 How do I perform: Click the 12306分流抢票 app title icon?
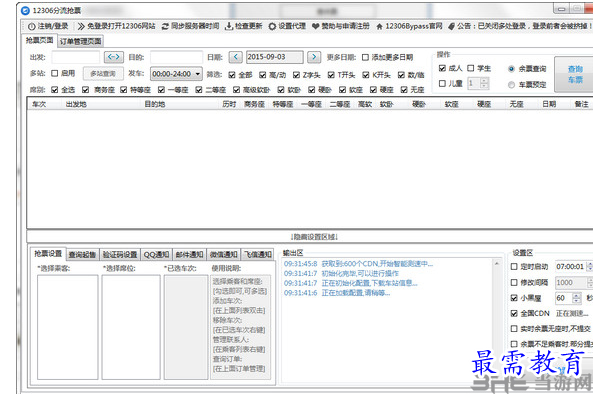(25, 11)
